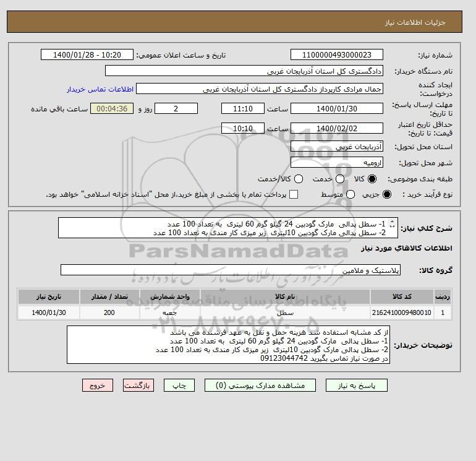
Task: Select the خدمت radio button
Action: (340, 179)
